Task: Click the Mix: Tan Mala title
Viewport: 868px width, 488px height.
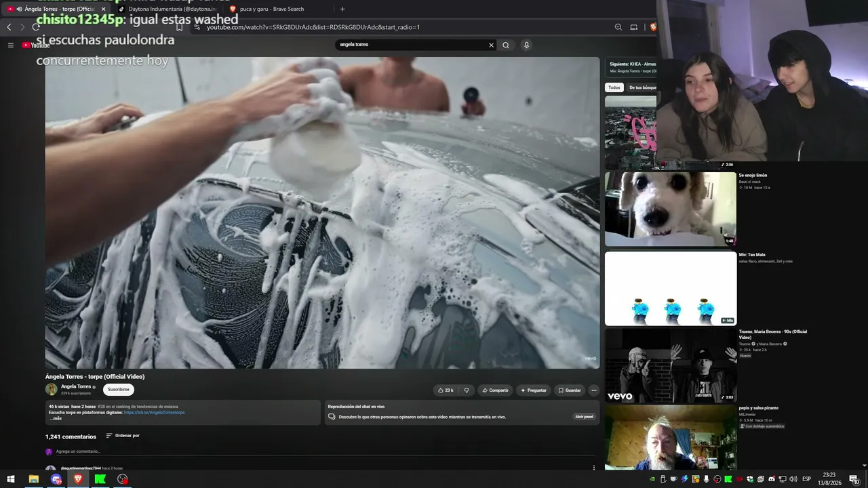Action: click(752, 255)
